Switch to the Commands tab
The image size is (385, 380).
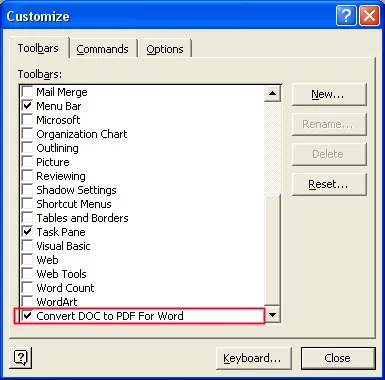(103, 49)
